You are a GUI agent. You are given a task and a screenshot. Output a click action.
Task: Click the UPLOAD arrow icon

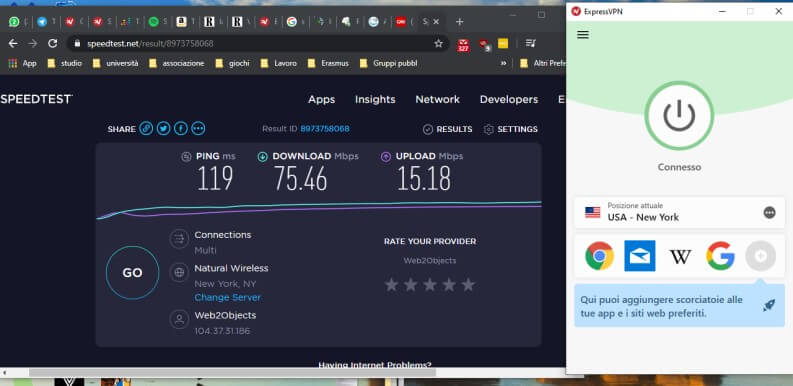[386, 157]
